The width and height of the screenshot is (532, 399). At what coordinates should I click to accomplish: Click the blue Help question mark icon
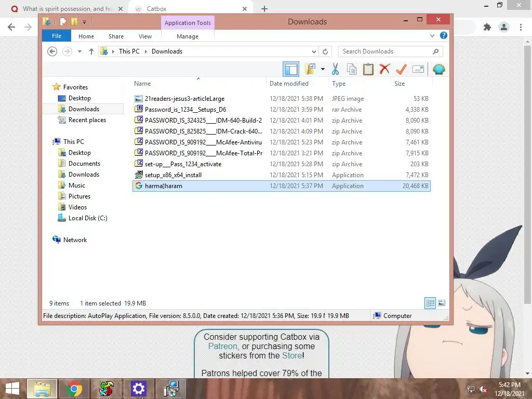click(443, 35)
